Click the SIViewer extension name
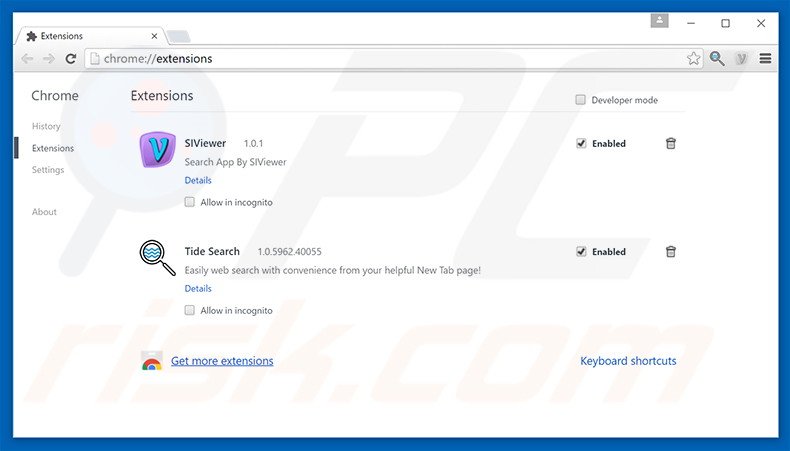This screenshot has width=790, height=451. [x=205, y=143]
